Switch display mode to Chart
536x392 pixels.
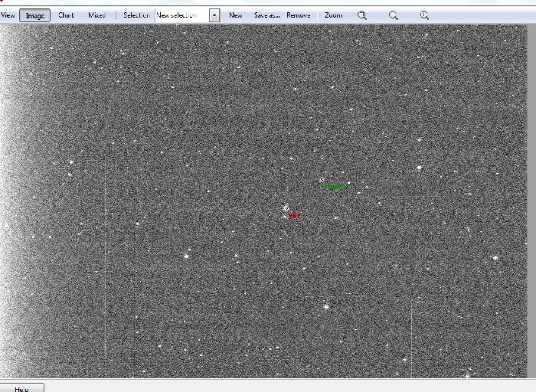pyautogui.click(x=66, y=15)
